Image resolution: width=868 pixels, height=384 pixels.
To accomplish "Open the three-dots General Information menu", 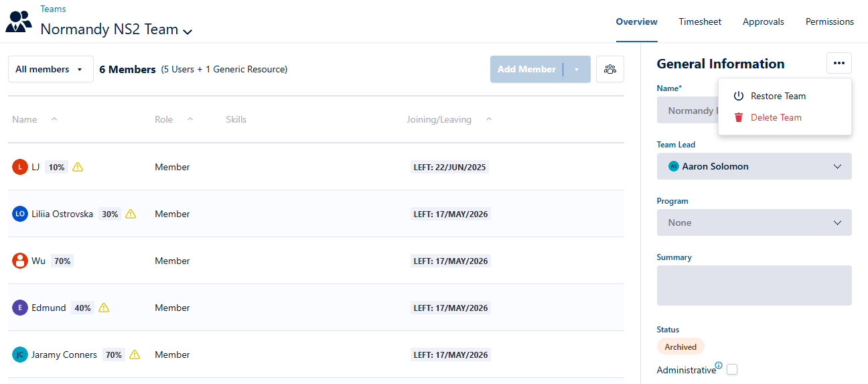I will point(839,63).
